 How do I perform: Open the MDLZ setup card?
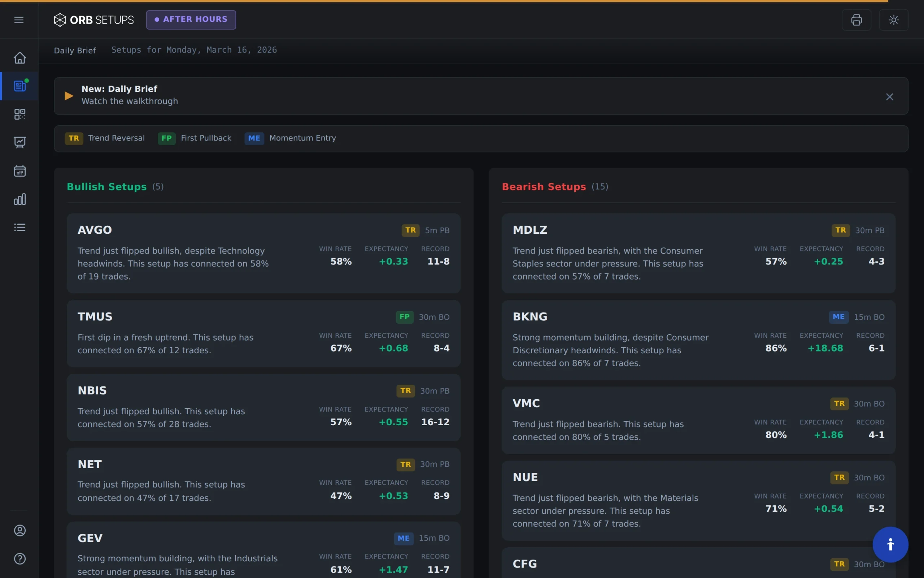698,253
